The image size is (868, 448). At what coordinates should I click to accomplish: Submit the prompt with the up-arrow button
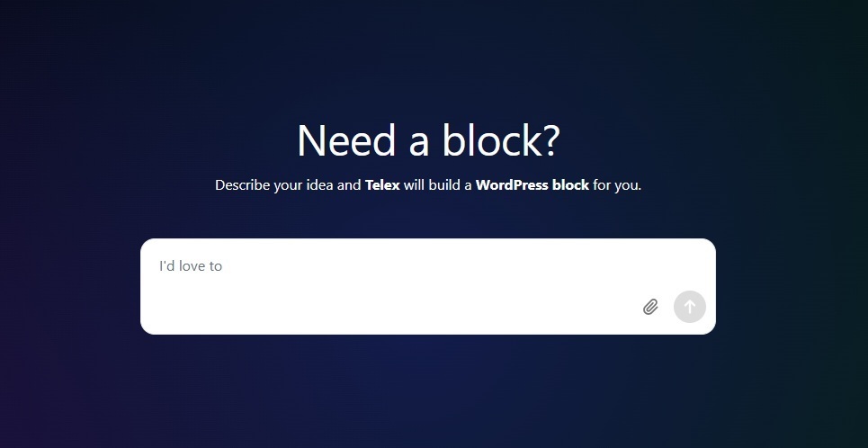pos(689,307)
